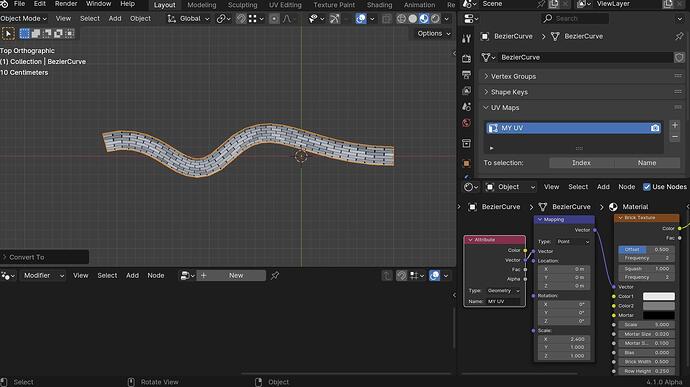Click the Name selection button

647,163
